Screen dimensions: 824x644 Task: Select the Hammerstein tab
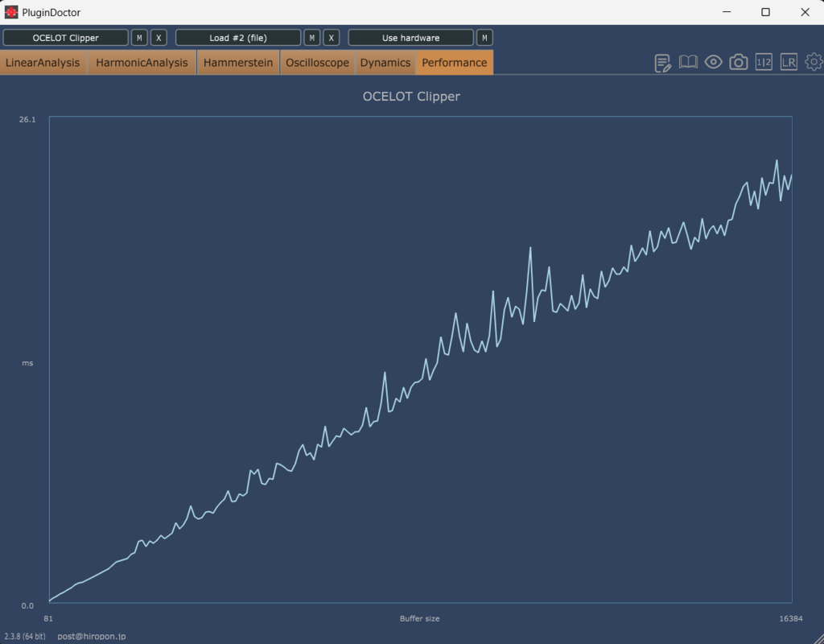[x=238, y=63]
